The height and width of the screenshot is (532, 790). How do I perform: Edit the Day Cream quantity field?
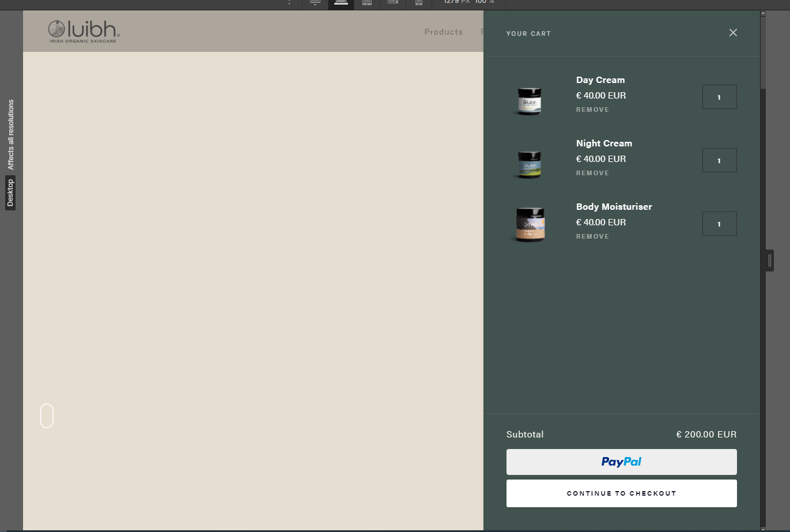719,97
